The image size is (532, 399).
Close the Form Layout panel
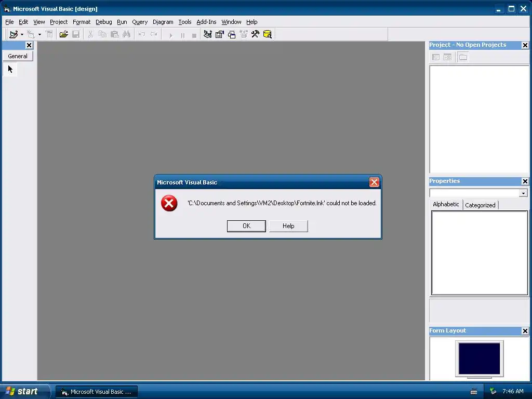525,331
